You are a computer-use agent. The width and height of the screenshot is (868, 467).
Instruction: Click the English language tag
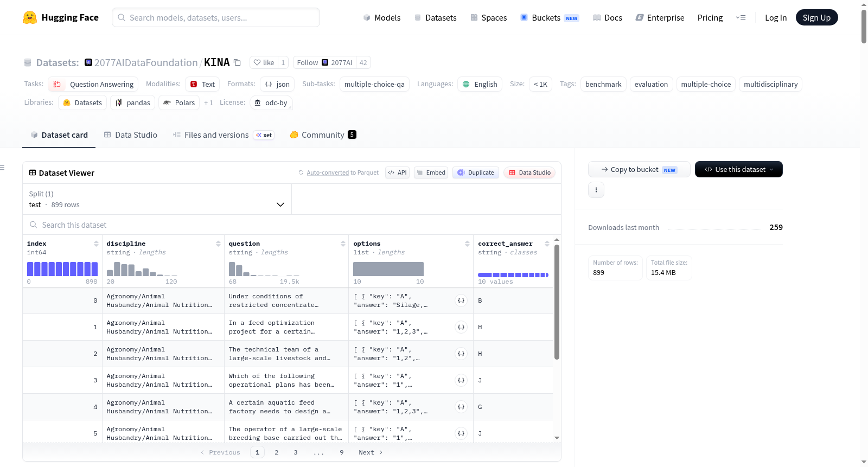click(480, 84)
